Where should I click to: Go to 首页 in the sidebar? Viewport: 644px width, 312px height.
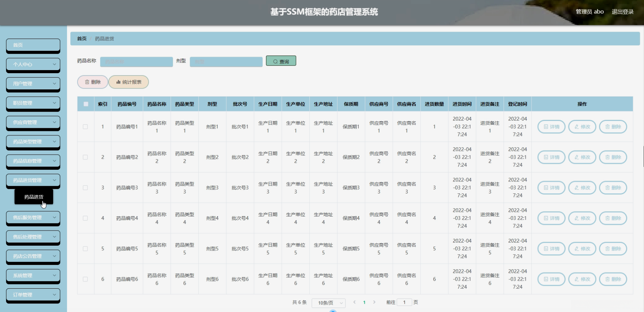click(33, 45)
